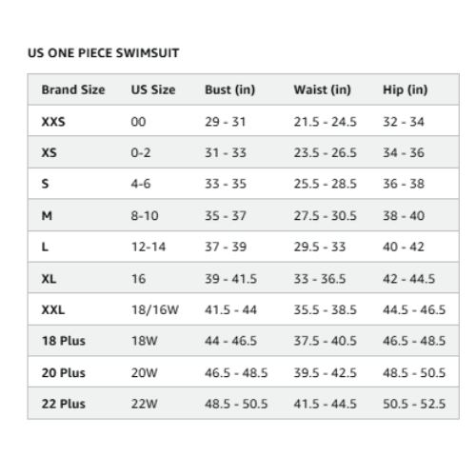Click the US ONE PIECE SWIMSUIT title

(x=104, y=53)
